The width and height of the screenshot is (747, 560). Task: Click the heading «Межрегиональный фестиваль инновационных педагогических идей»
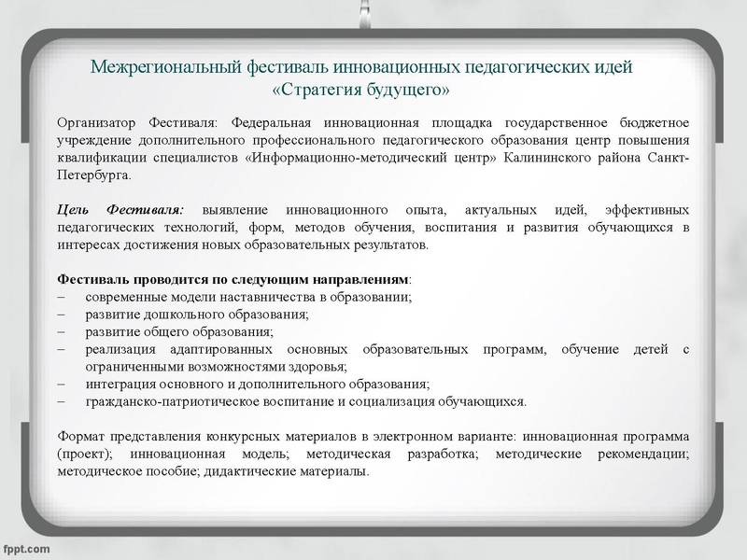(373, 65)
